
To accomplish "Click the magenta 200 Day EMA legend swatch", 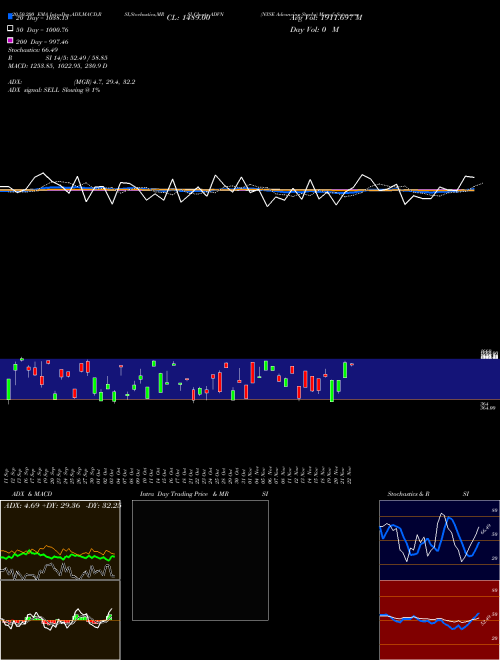I will point(10,40).
